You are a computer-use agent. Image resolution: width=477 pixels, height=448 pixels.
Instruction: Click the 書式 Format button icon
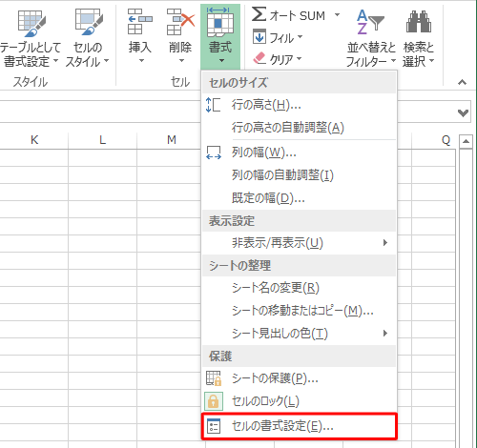(220, 22)
